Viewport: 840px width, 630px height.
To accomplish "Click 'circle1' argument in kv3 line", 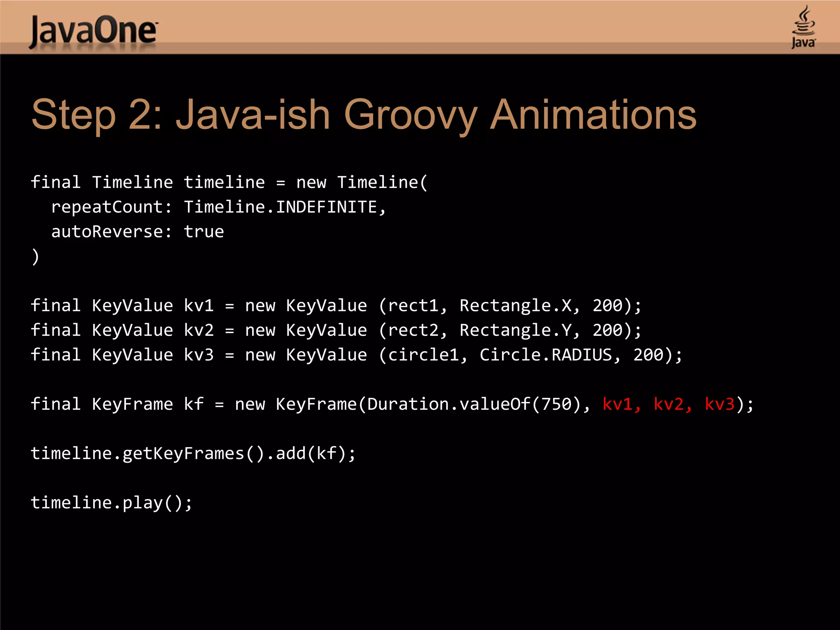I will point(423,355).
